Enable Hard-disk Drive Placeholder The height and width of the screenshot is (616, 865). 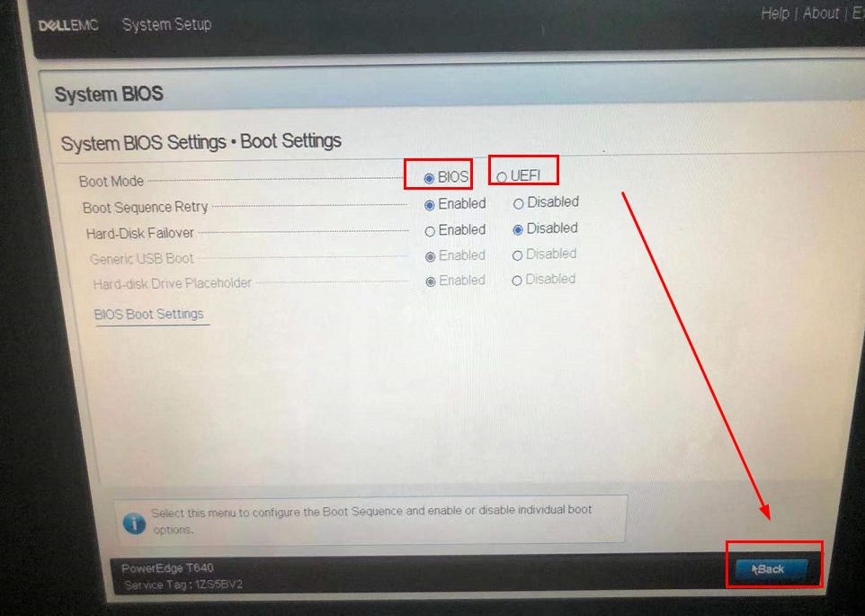point(431,281)
